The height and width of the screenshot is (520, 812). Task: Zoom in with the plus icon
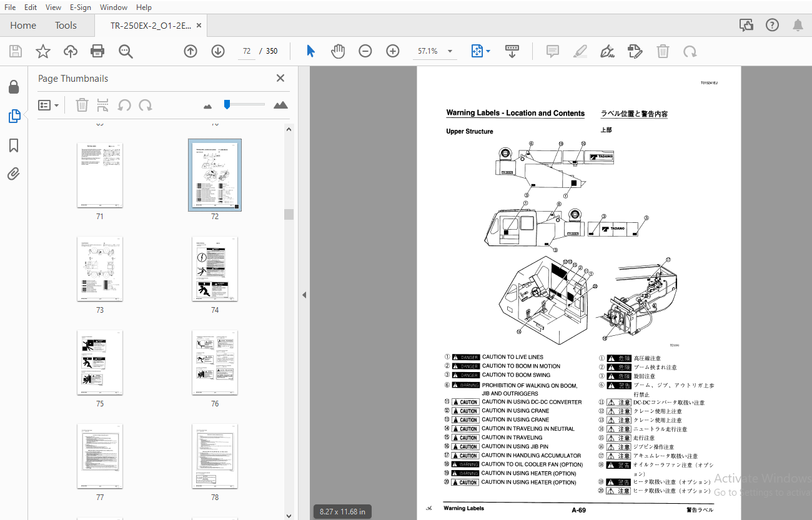393,51
